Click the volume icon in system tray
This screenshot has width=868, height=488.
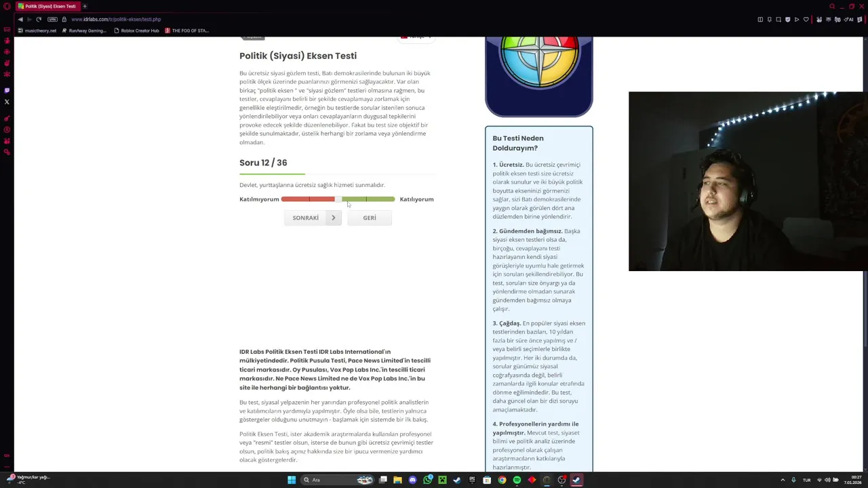coord(827,480)
